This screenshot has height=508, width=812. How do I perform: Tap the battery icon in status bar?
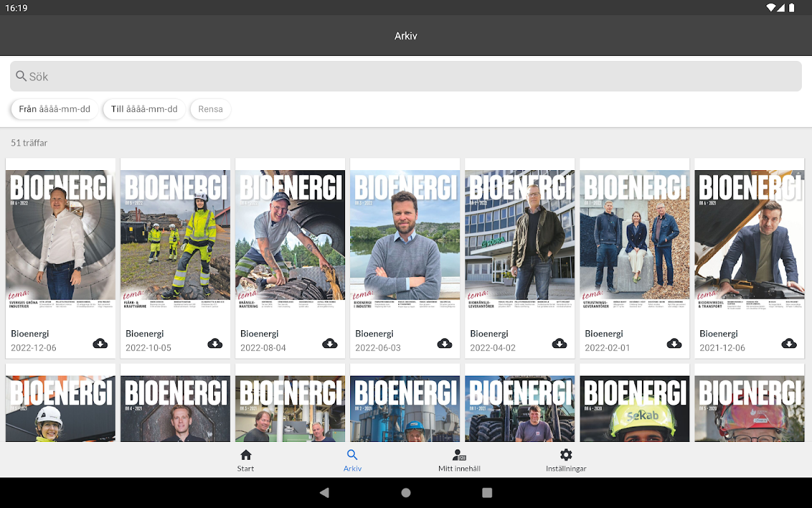click(792, 8)
